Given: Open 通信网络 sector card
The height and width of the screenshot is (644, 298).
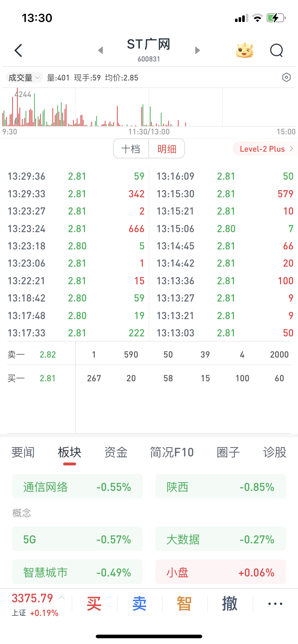Looking at the screenshot, I should coord(77,487).
